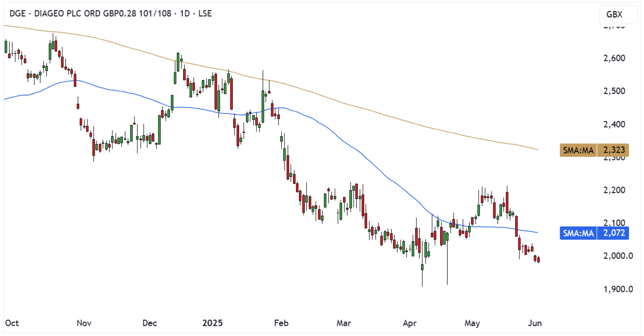Viewport: 644px width, 336px height.
Task: Click the 2025 label on time axis
Action: pos(212,323)
